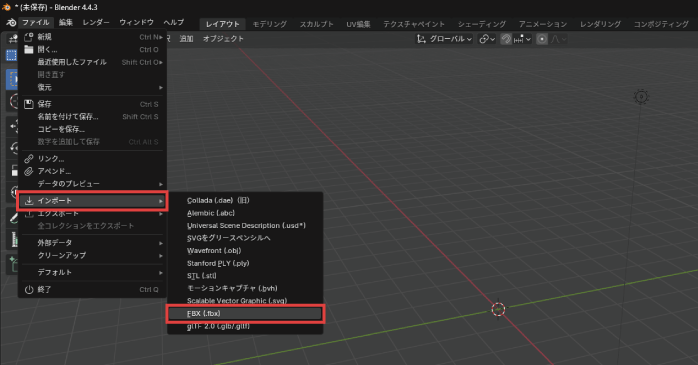698x365 pixels.
Task: Click the floppy disk icon beside 保存
Action: (x=29, y=104)
